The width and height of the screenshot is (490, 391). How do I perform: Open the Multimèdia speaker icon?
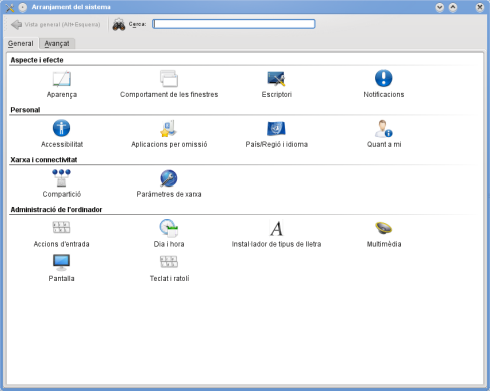(x=384, y=228)
